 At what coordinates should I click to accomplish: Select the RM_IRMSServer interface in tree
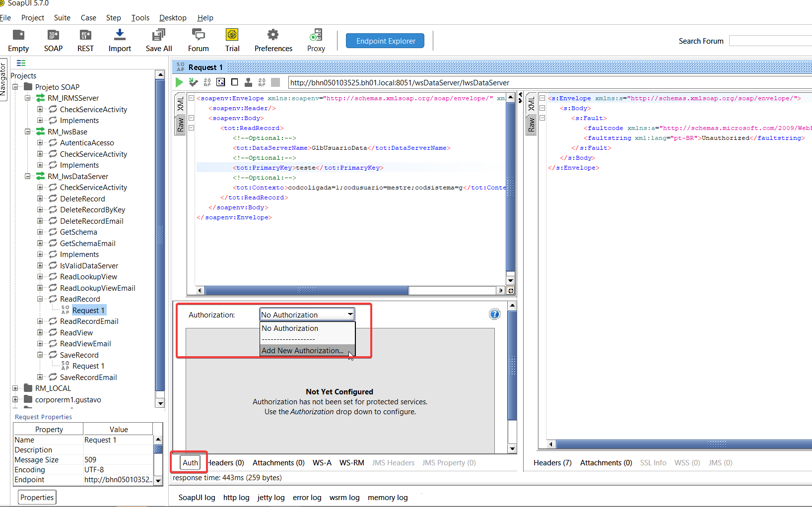pyautogui.click(x=73, y=98)
